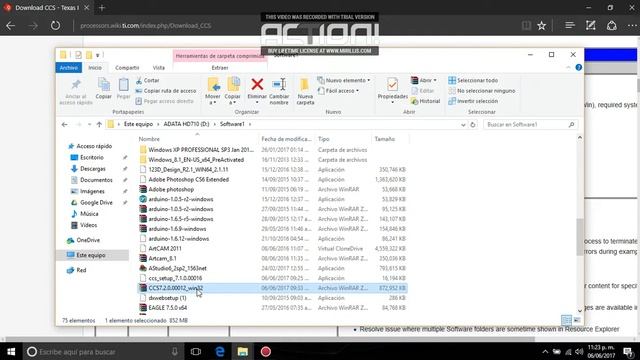Click the Edge address bar URL
The image size is (640, 360).
click(x=146, y=26)
